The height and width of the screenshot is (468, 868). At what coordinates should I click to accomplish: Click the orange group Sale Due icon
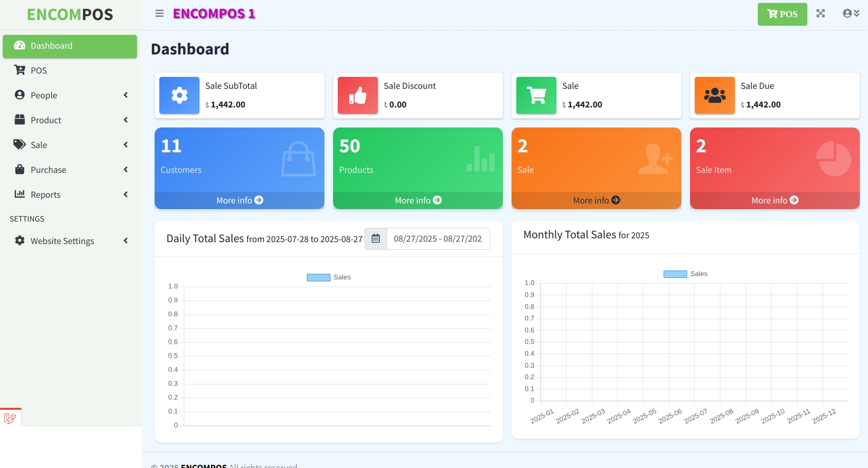715,96
